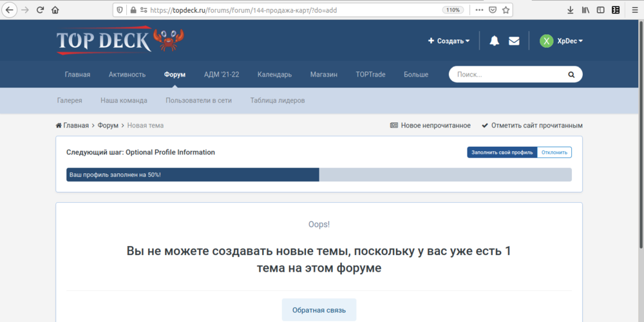Click the Новое непрочитанное link
This screenshot has height=322, width=644.
pyautogui.click(x=436, y=126)
